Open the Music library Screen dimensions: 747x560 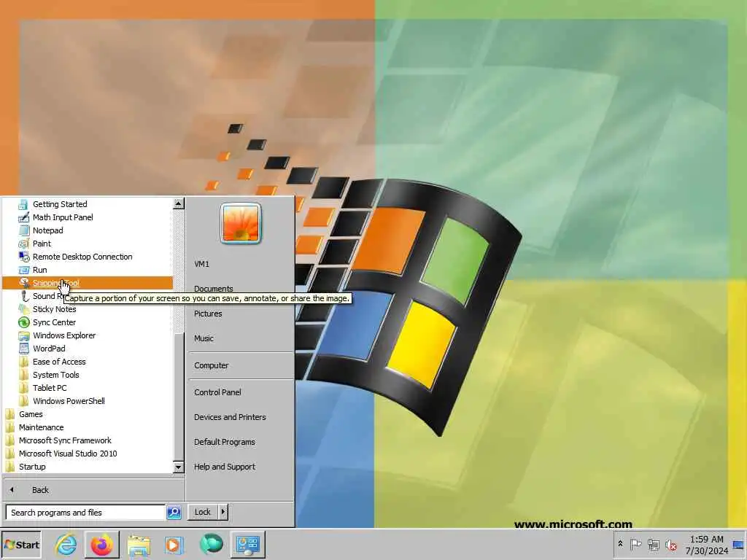[x=204, y=338]
